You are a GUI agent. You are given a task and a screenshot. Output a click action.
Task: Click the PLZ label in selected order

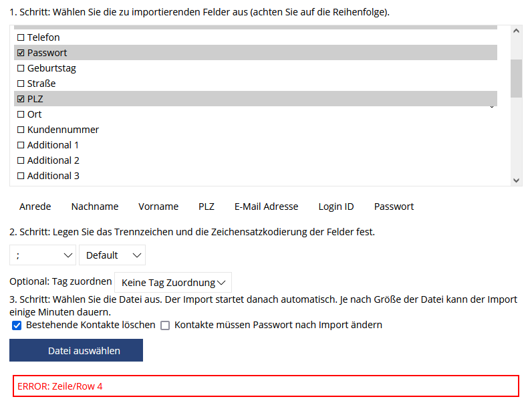click(207, 207)
